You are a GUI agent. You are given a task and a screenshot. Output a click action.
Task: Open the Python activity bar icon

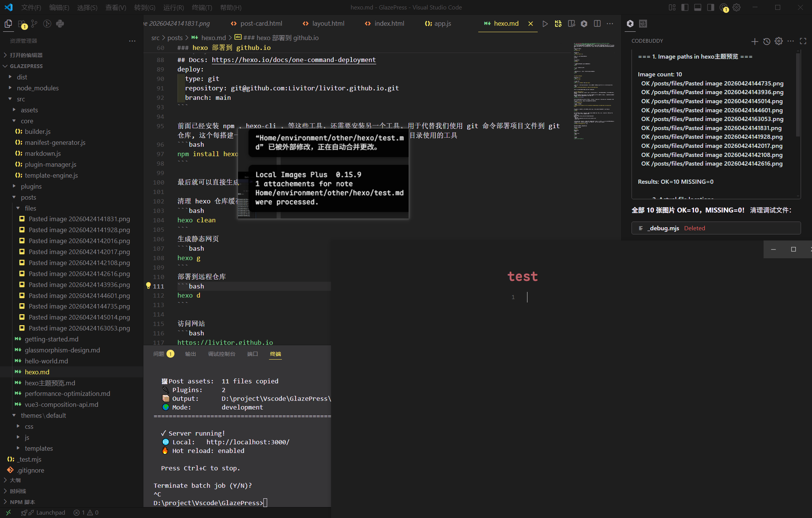tap(60, 24)
